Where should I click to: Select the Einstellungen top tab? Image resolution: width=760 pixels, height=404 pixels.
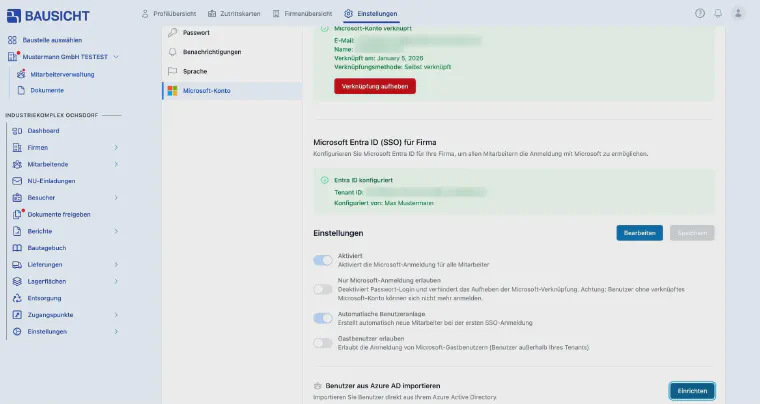tap(371, 14)
